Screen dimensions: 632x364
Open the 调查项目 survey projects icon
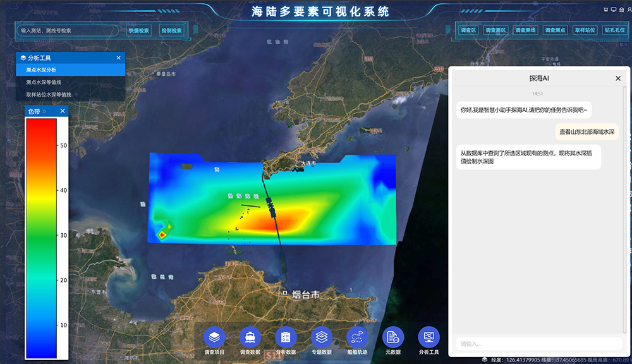pos(214,337)
